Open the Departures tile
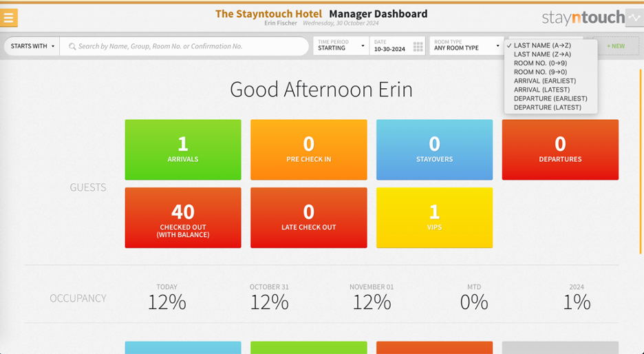644x354 pixels. (560, 149)
